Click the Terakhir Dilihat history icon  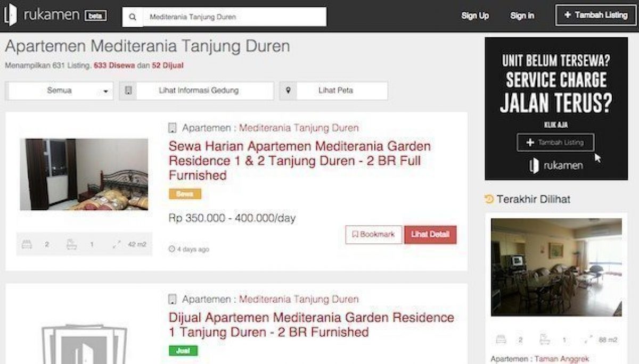tap(489, 200)
